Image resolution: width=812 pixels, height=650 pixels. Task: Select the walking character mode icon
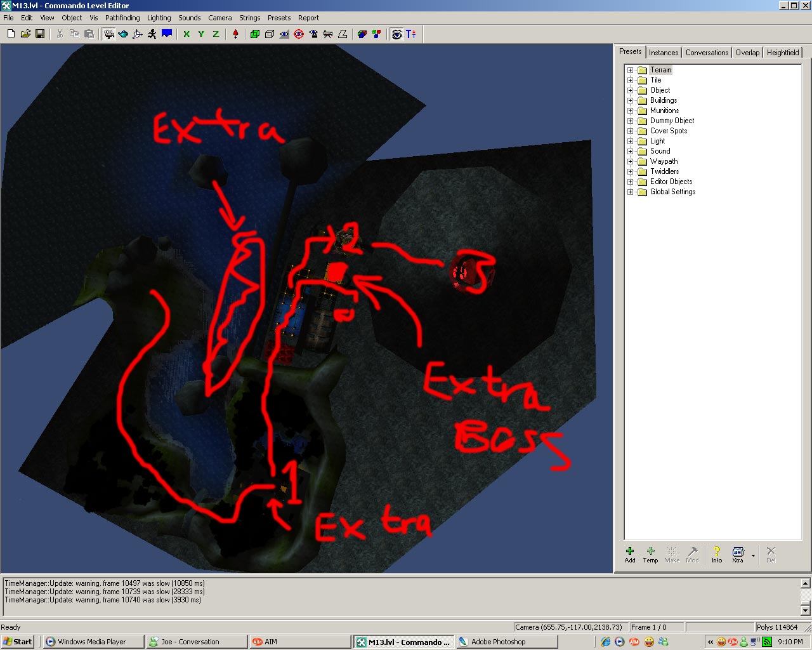click(x=152, y=34)
